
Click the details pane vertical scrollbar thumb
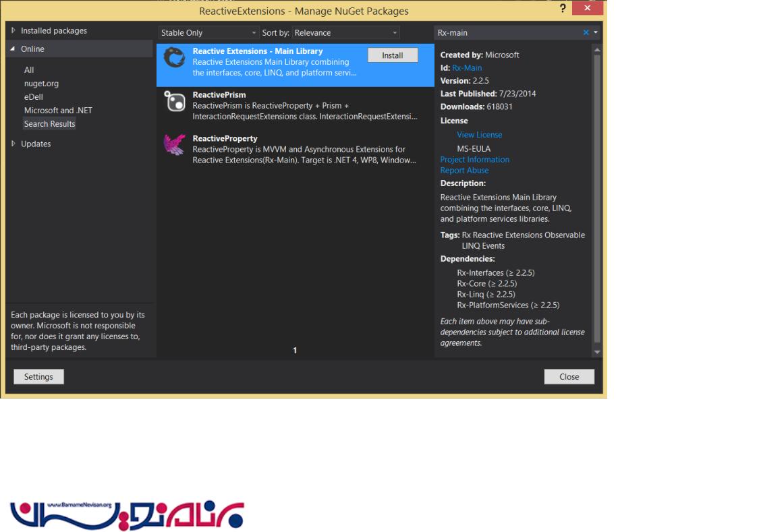pos(597,198)
